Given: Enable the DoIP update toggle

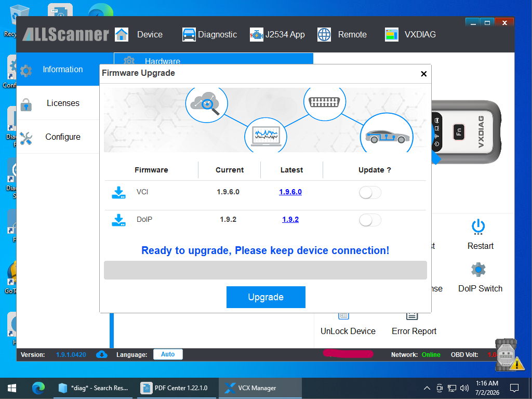Looking at the screenshot, I should (370, 220).
